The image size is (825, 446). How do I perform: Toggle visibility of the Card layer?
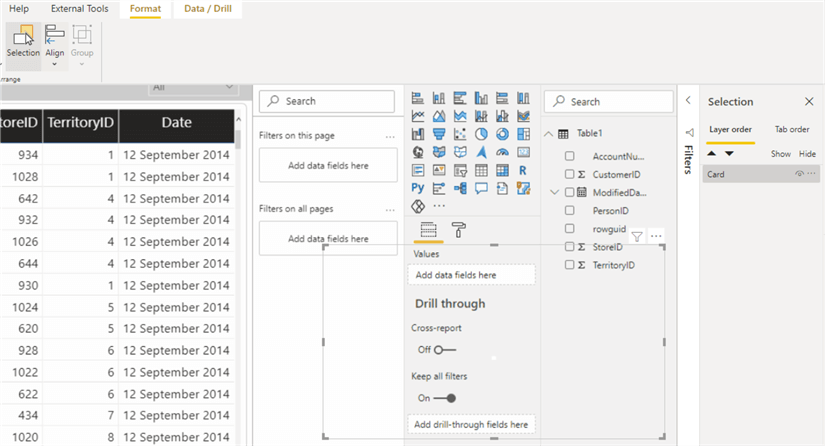799,174
